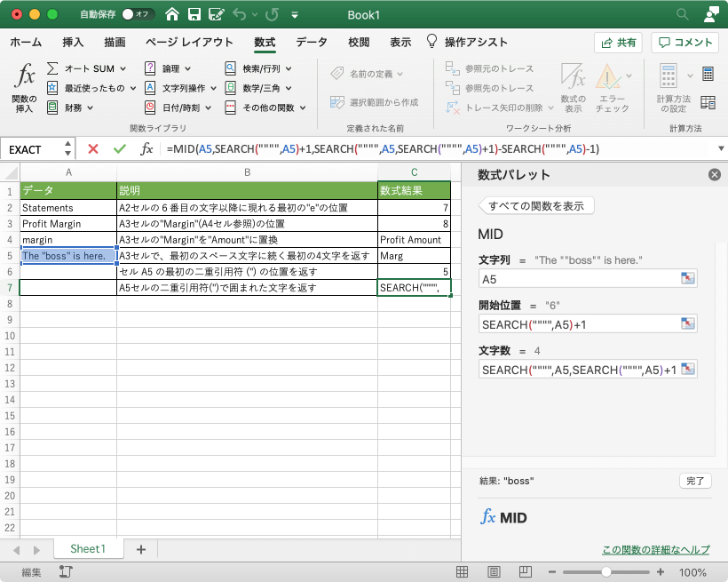Expand the formula bar arrow
The height and width of the screenshot is (582, 728).
721,148
